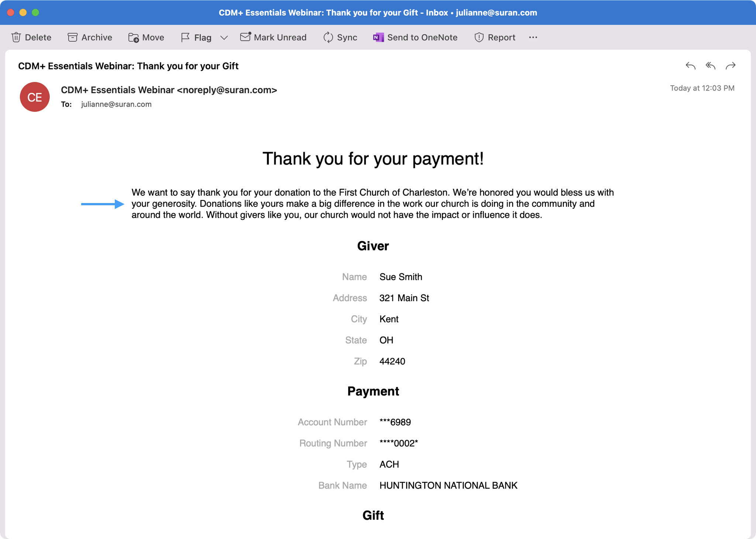Click recipient julianne@suran.com address

(x=116, y=104)
